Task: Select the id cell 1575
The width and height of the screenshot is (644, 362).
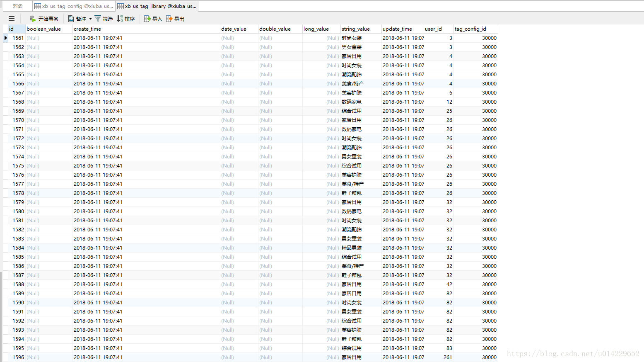Action: (17, 166)
